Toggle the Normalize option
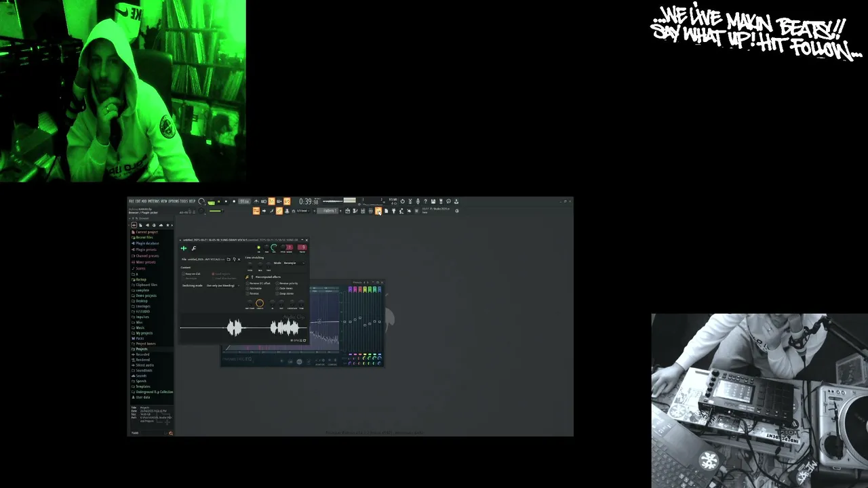Viewport: 868px width, 488px height. click(254, 289)
